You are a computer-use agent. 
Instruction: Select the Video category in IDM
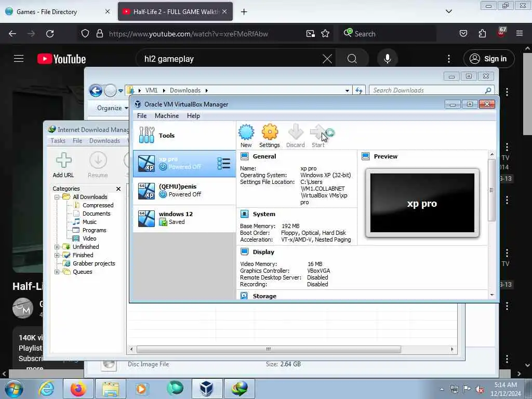click(x=89, y=238)
